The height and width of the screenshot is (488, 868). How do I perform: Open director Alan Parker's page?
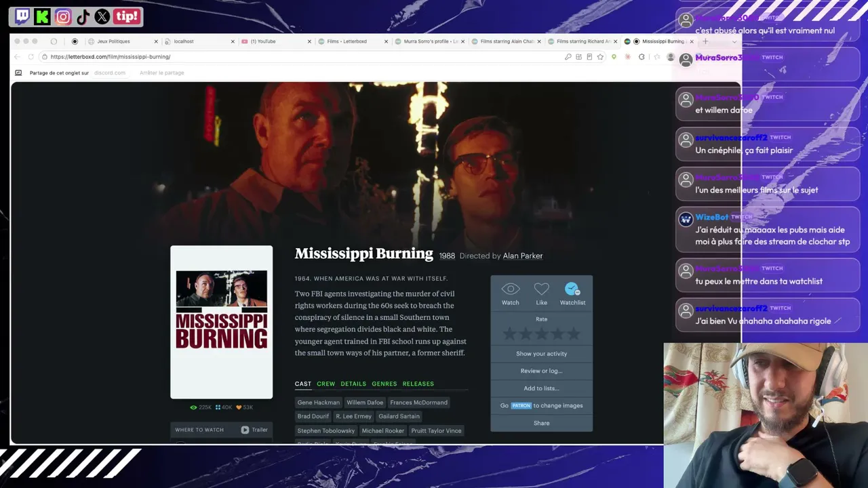pyautogui.click(x=523, y=256)
